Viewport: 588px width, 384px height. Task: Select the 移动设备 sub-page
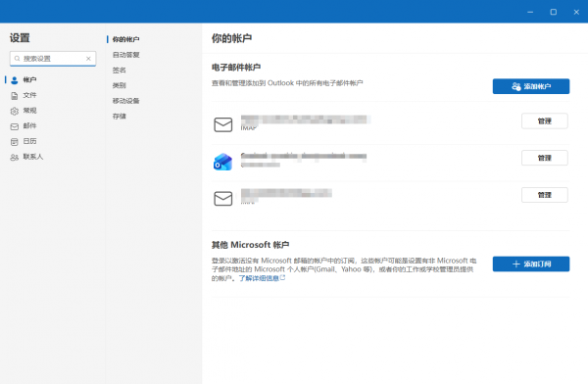coord(125,101)
